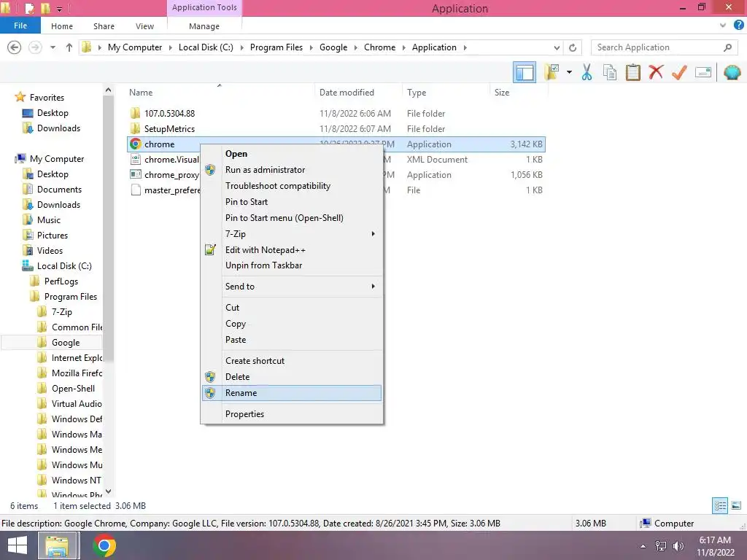
Task: Click the quick access Properties icon in title bar
Action: click(x=29, y=9)
